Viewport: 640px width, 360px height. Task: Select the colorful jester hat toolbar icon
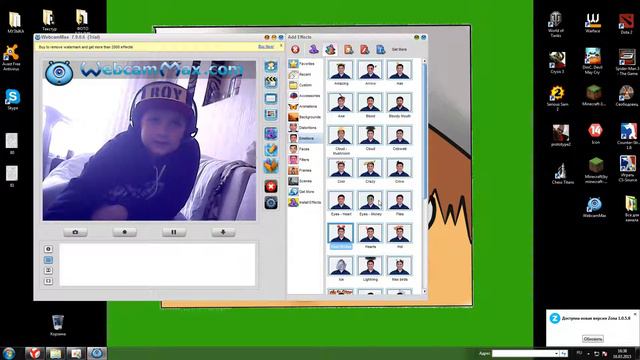330,49
